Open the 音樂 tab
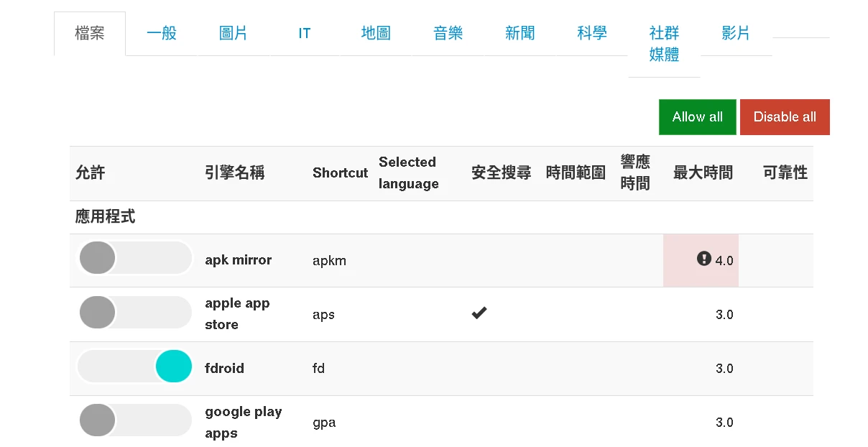This screenshot has height=447, width=868. pos(448,34)
